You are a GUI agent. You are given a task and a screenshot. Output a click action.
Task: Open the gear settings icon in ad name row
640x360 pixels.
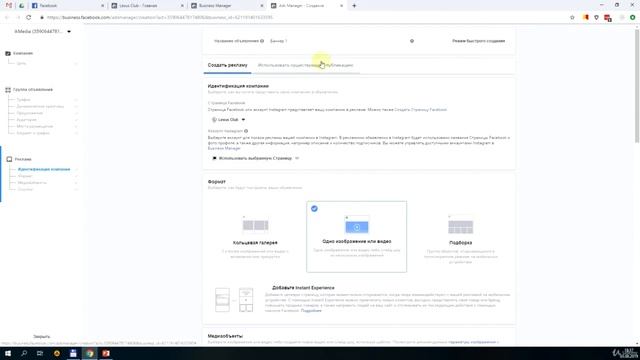coord(412,41)
